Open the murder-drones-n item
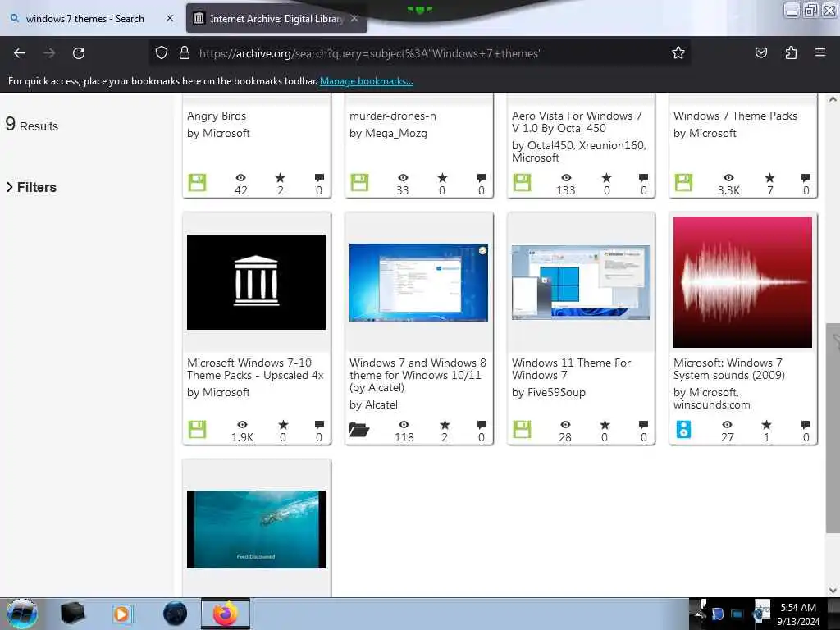Screen dimensions: 840x630 [393, 116]
